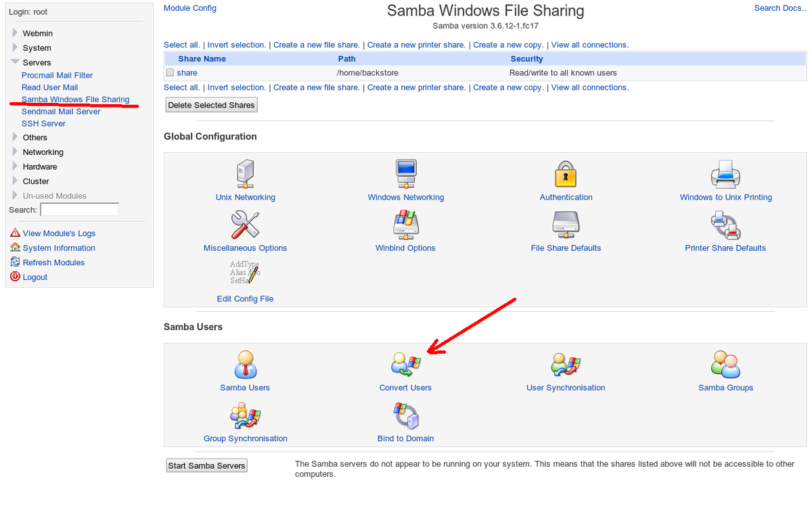Click top Select all. link
The image size is (812, 506).
click(x=181, y=45)
